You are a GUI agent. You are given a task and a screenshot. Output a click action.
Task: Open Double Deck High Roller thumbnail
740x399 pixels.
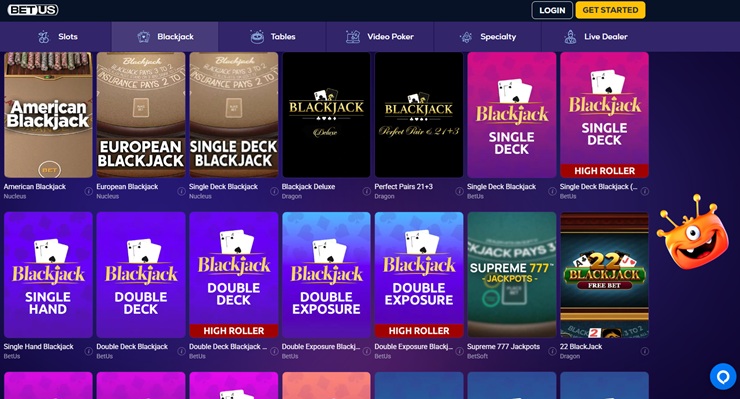click(234, 275)
